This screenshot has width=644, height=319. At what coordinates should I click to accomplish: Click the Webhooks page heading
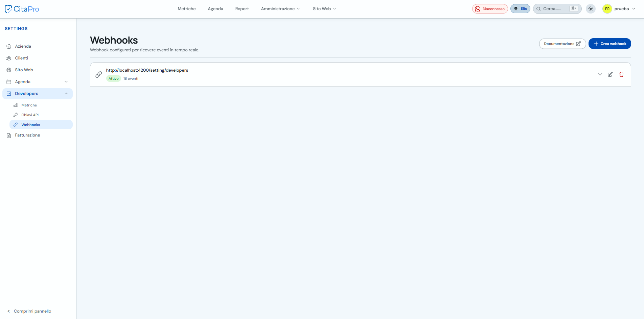tap(114, 40)
